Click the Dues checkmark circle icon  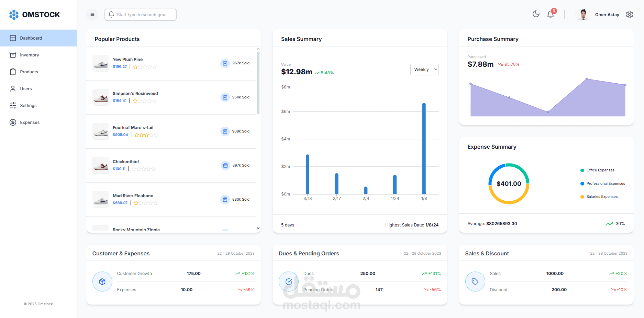(289, 282)
